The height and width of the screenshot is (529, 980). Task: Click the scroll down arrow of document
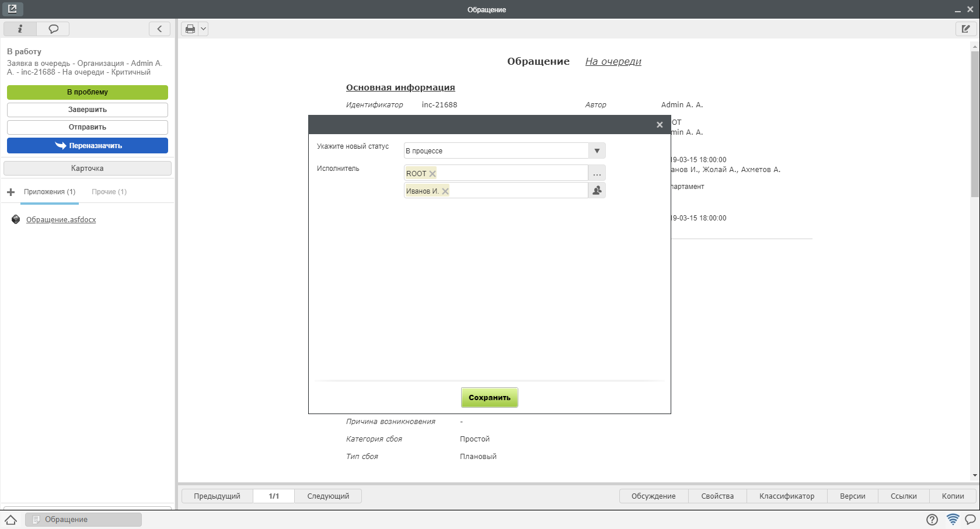975,476
